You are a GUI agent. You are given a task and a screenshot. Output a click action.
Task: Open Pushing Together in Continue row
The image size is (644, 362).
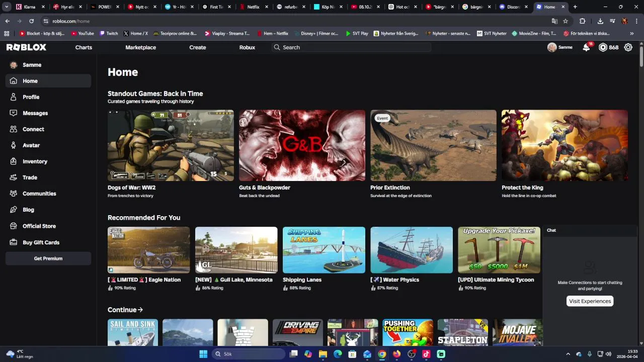pyautogui.click(x=408, y=332)
